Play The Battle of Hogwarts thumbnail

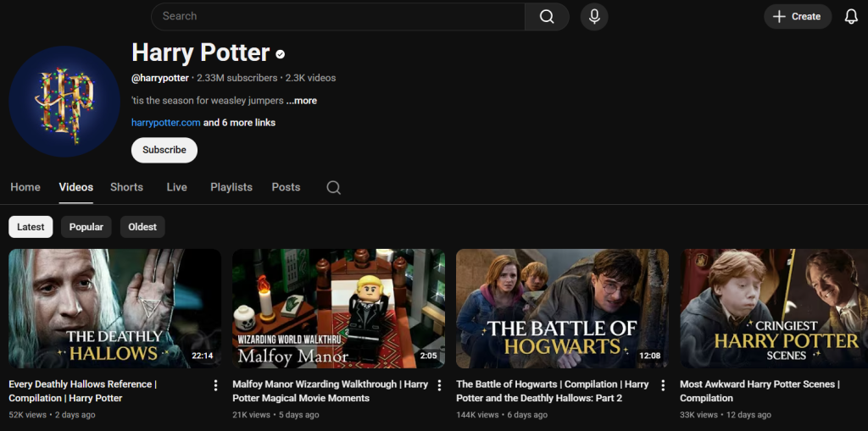pyautogui.click(x=562, y=309)
